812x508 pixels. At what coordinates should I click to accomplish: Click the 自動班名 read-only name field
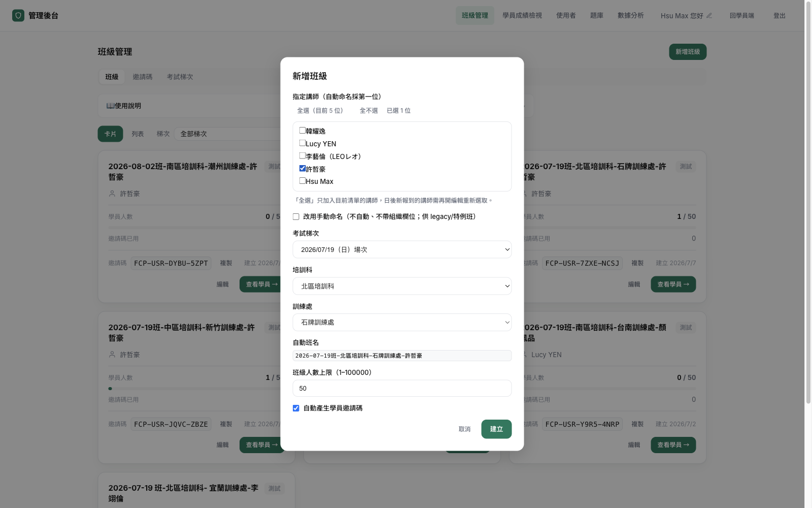click(x=402, y=356)
